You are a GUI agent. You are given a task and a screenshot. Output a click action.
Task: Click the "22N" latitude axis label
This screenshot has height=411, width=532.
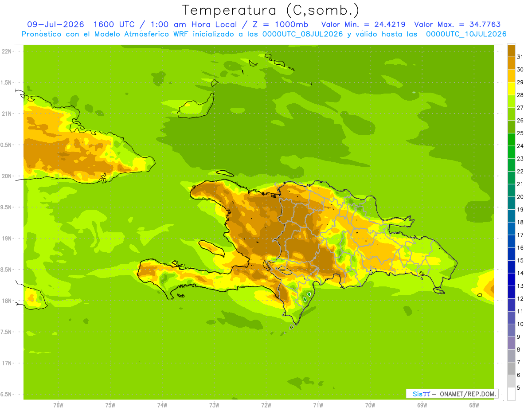(x=7, y=51)
